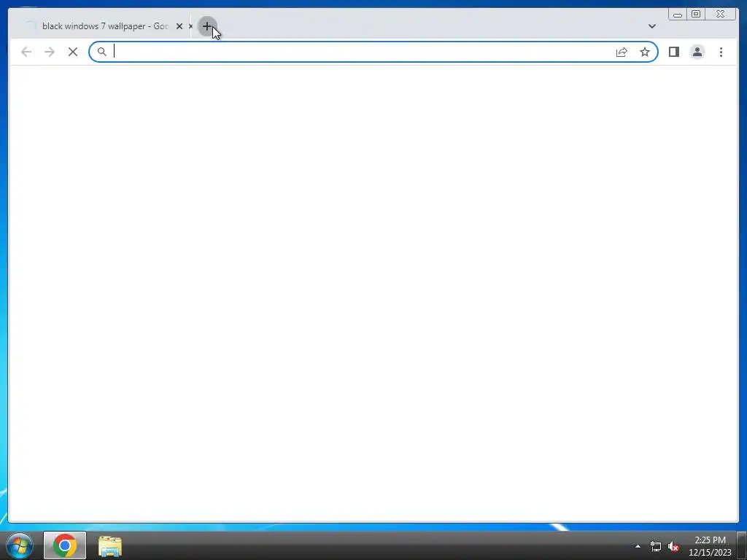Open Windows Explorer from taskbar
Image resolution: width=747 pixels, height=560 pixels.
[110, 545]
